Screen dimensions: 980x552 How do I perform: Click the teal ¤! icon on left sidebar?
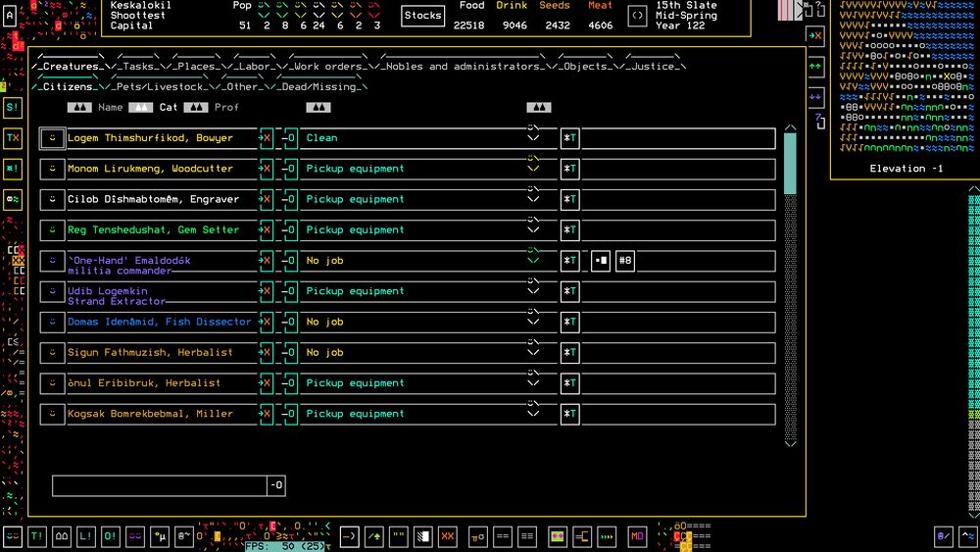point(13,169)
